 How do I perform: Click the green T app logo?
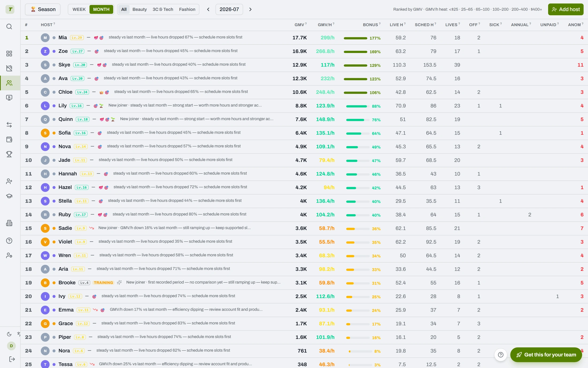tap(10, 9)
